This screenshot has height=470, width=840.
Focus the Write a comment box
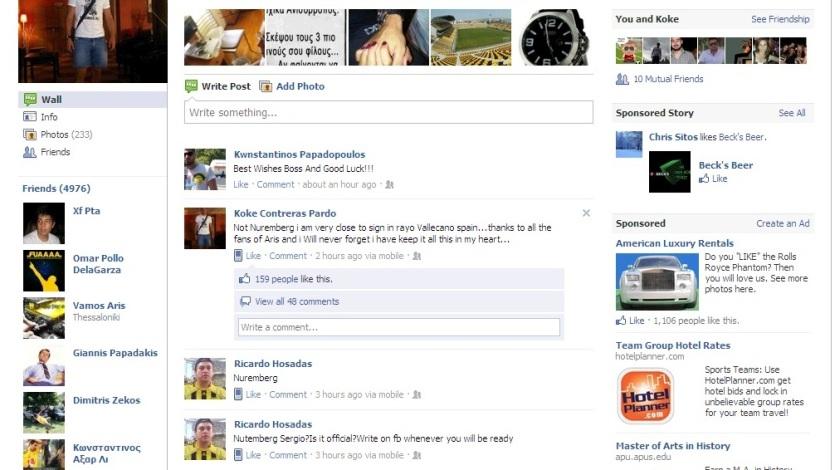click(x=399, y=327)
